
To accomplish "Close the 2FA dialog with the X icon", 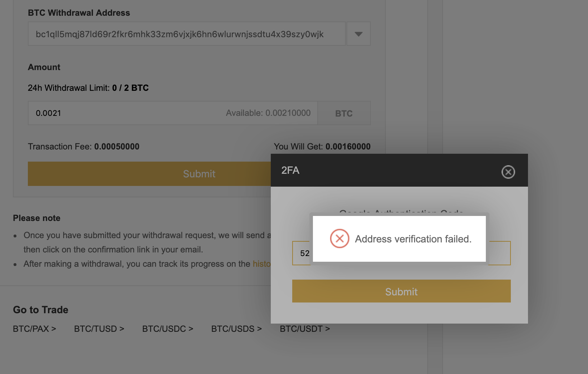I will click(508, 172).
